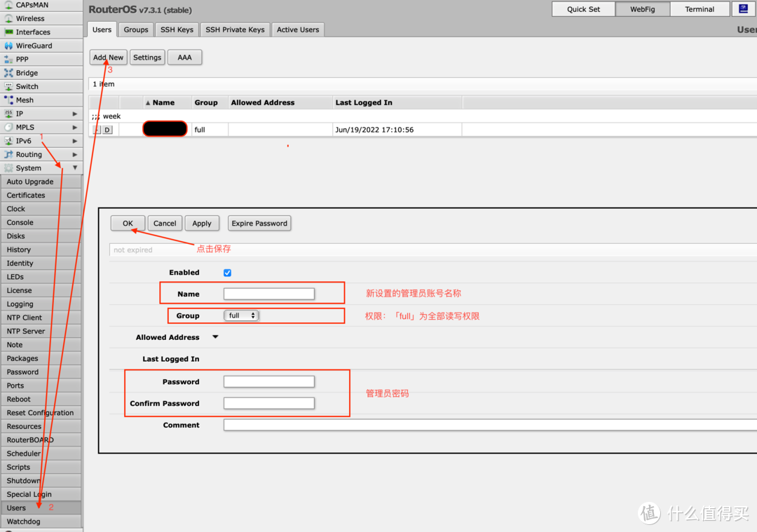
Task: Open the Group dropdown set to full
Action: (242, 316)
